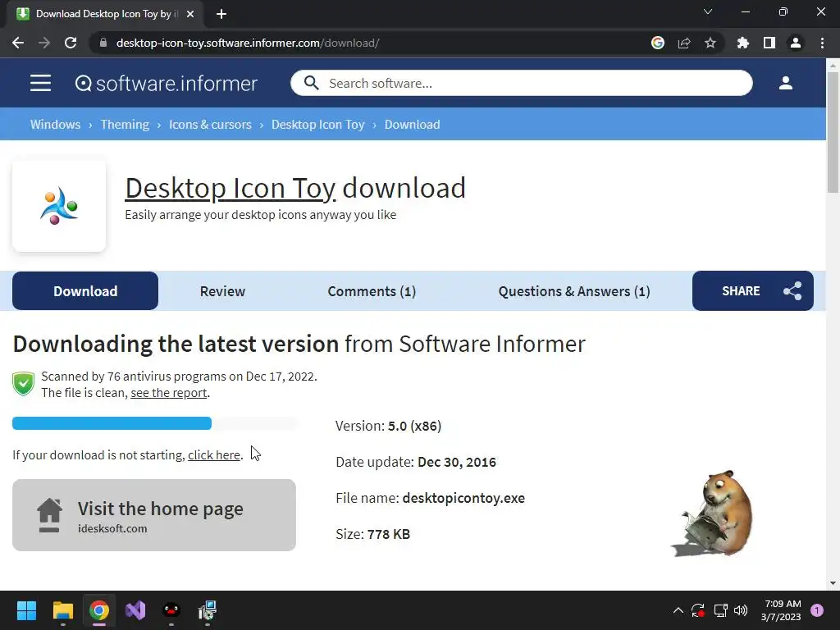Open Chrome extensions puzzle icon
The width and height of the screenshot is (840, 630).
(x=743, y=43)
